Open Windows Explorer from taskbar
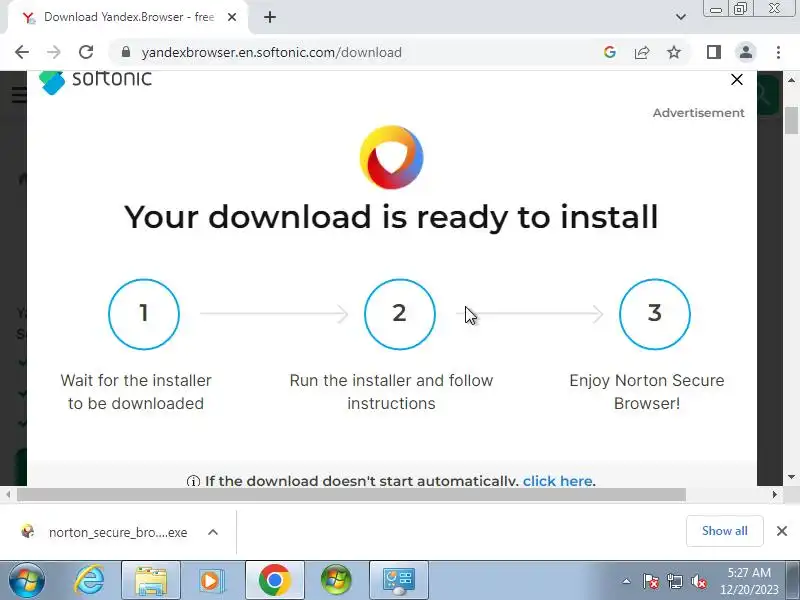This screenshot has width=800, height=600. [x=151, y=580]
